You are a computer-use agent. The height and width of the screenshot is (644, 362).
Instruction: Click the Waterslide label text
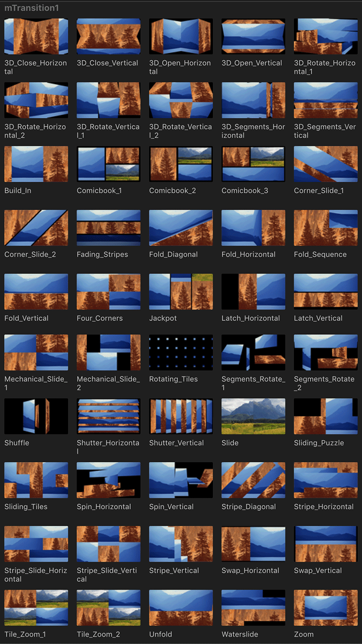[x=240, y=634]
